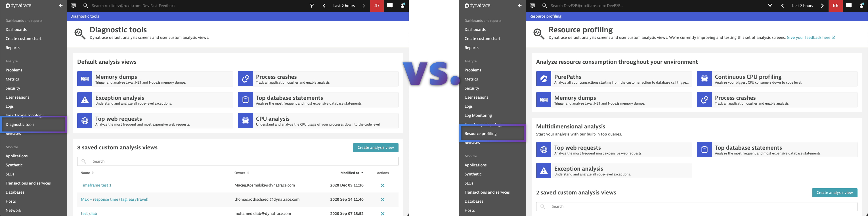The height and width of the screenshot is (216, 868).
Task: Open chat icon left of left window search
Action: click(73, 6)
